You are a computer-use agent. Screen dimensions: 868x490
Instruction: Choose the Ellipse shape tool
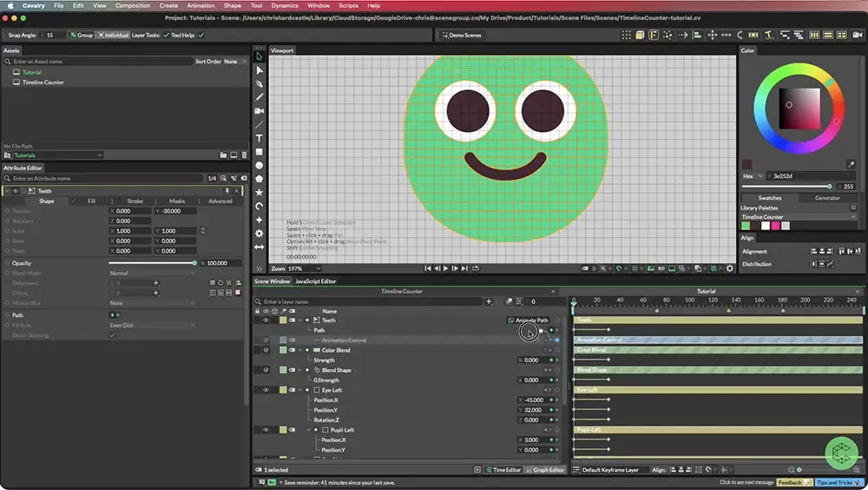point(259,165)
